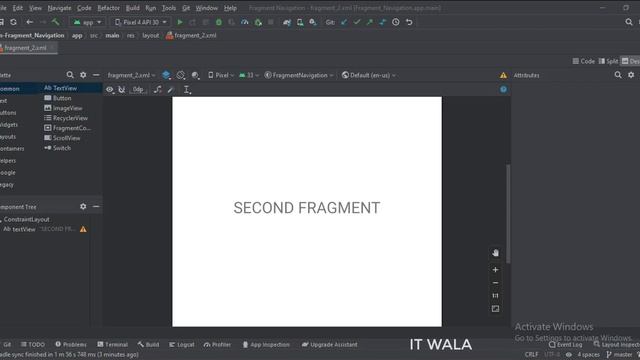The height and width of the screenshot is (360, 640).
Task: Zoom in with the plus button
Action: (x=496, y=270)
